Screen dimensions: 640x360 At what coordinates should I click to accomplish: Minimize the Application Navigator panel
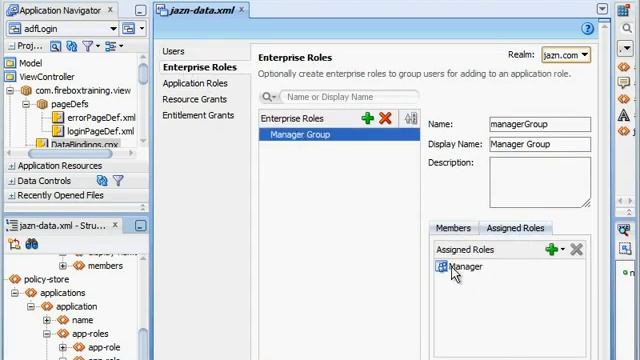140,11
